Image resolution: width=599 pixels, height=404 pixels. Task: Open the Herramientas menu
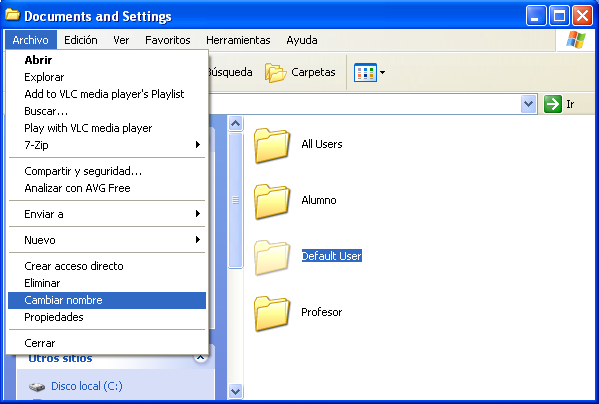pos(238,40)
